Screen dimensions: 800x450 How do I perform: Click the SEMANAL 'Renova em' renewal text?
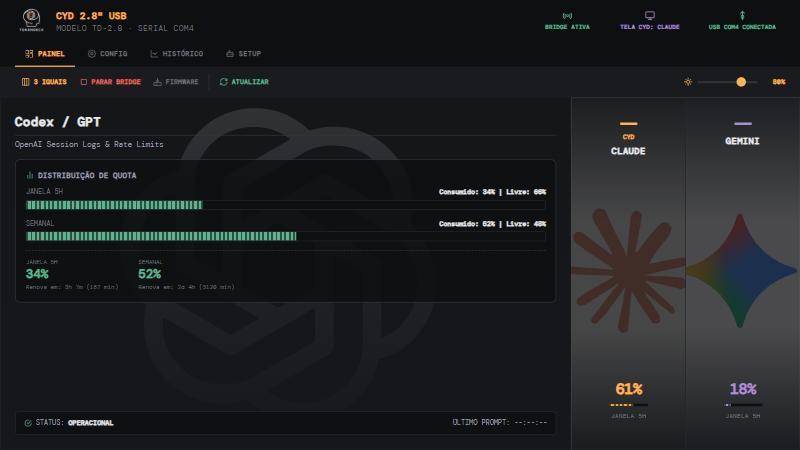point(186,287)
